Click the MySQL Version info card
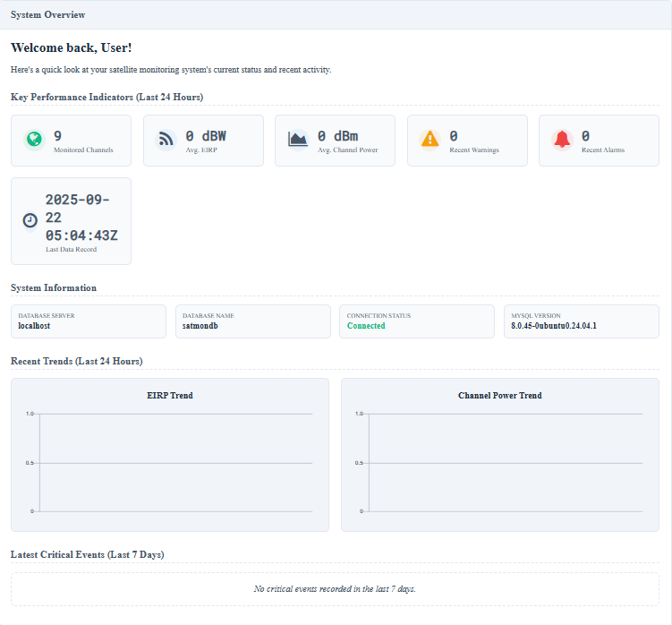Viewport: 672px width, 625px height. tap(581, 321)
